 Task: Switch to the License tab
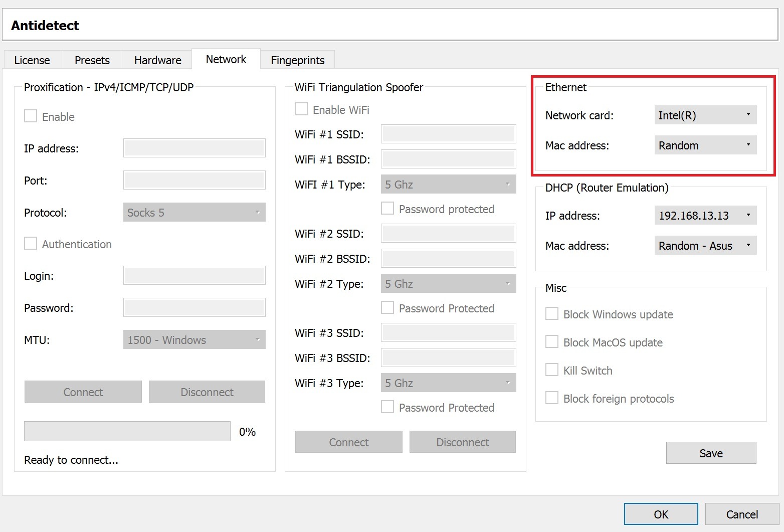tap(32, 60)
